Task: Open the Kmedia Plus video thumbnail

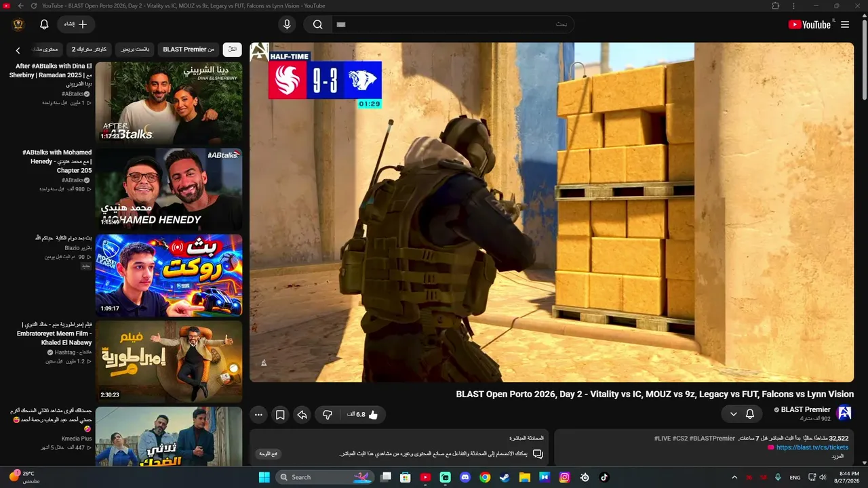Action: coord(169,436)
